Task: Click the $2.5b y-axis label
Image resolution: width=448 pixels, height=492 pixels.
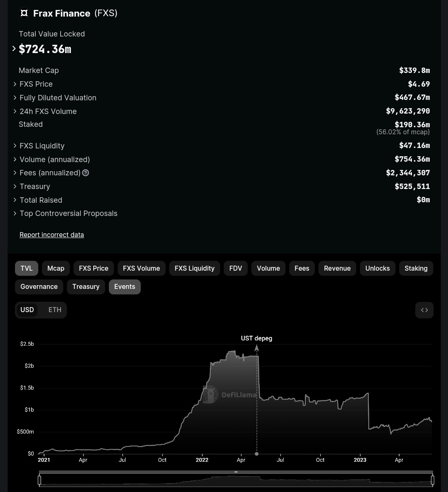Action: click(27, 344)
